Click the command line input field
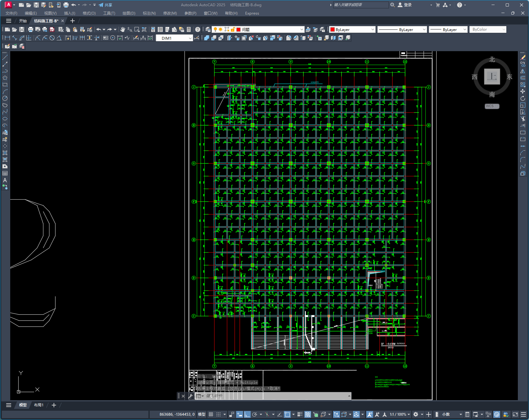This screenshot has width=529, height=420. click(x=276, y=396)
